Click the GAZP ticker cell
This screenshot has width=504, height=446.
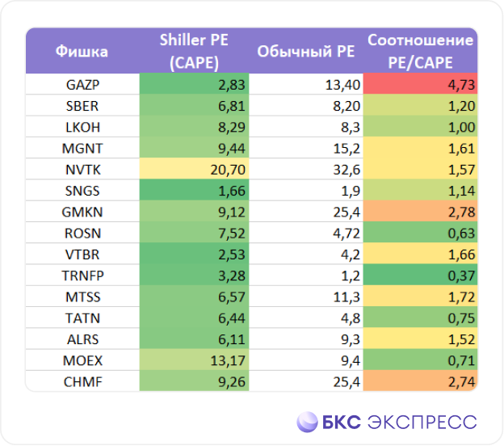(82, 84)
